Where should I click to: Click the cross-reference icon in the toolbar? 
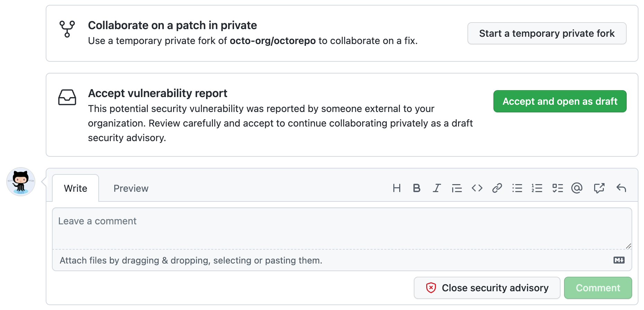[599, 188]
